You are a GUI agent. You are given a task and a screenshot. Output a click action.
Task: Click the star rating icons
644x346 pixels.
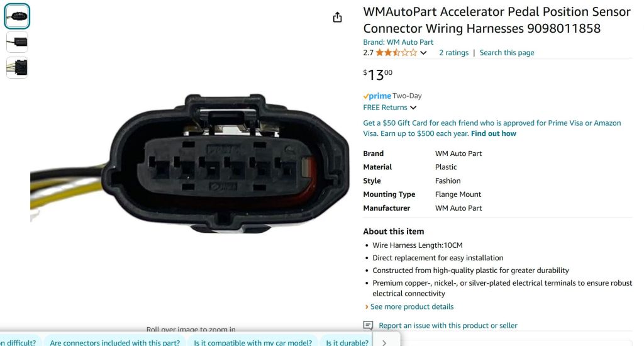(x=396, y=53)
